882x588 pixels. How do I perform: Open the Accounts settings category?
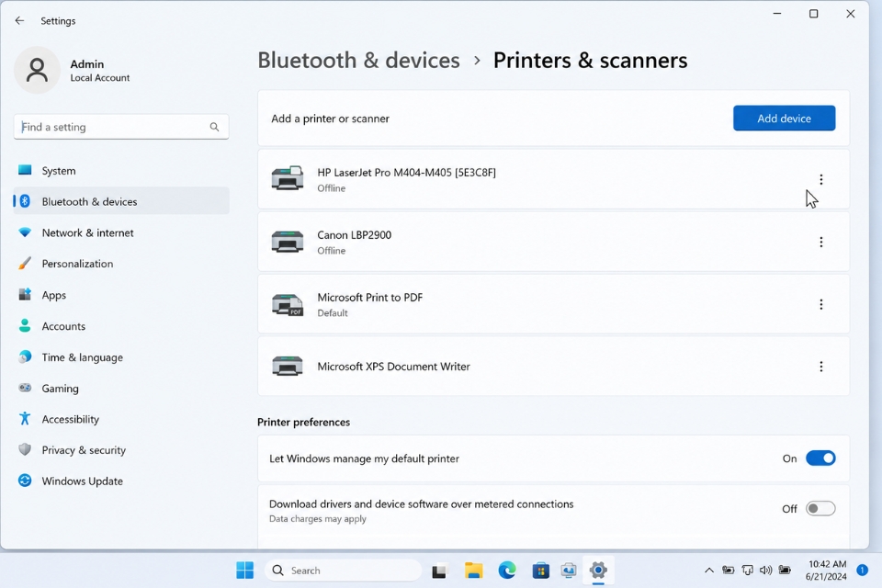[121, 326]
